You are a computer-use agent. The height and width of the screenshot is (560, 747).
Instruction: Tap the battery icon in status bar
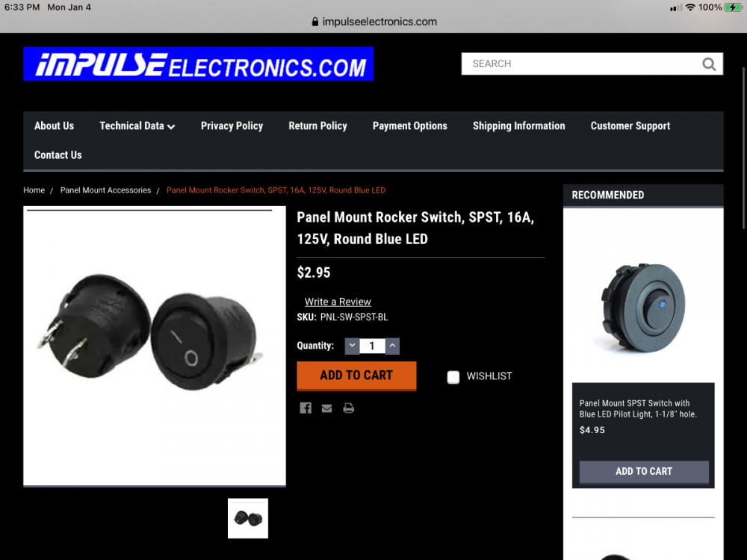click(733, 7)
